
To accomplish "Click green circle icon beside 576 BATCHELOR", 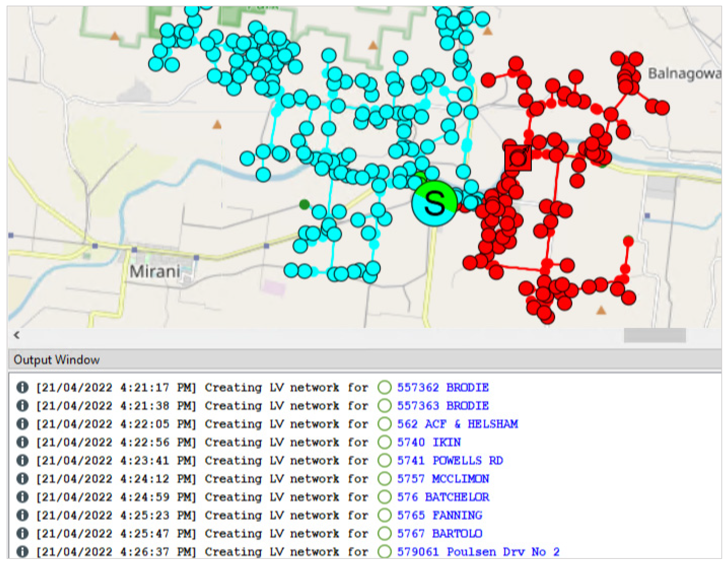I will [x=384, y=497].
